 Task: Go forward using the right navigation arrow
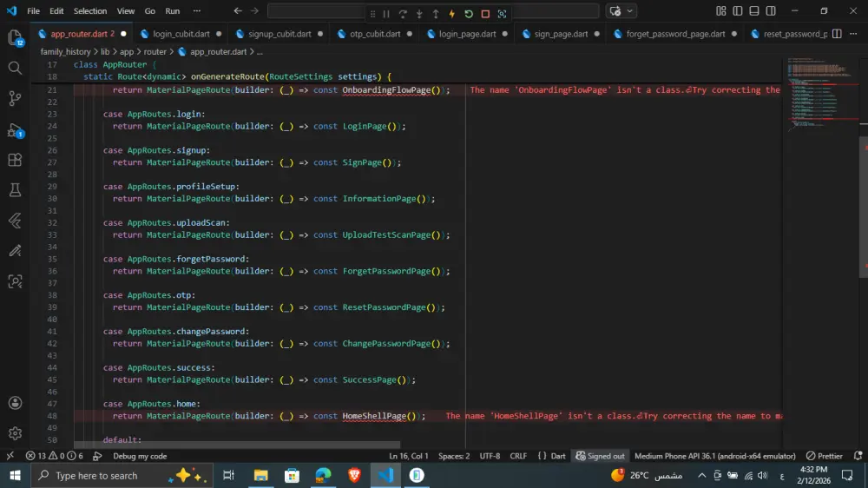coord(254,11)
